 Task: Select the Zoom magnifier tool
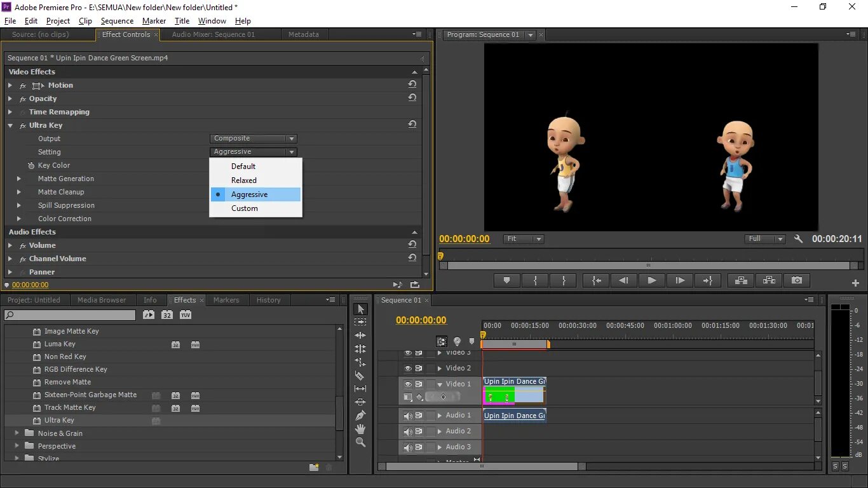[360, 442]
